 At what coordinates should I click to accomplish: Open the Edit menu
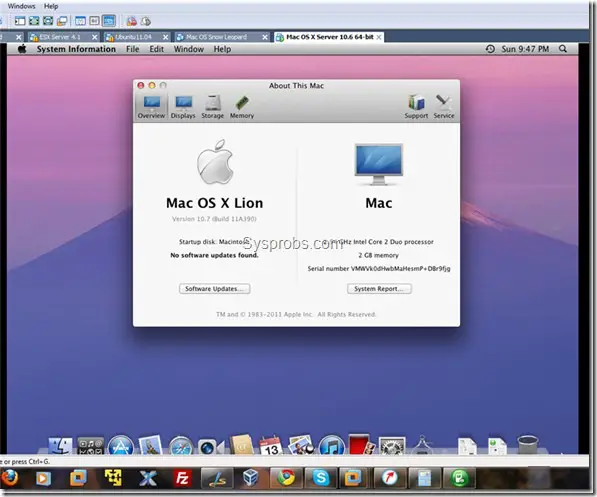pos(156,49)
